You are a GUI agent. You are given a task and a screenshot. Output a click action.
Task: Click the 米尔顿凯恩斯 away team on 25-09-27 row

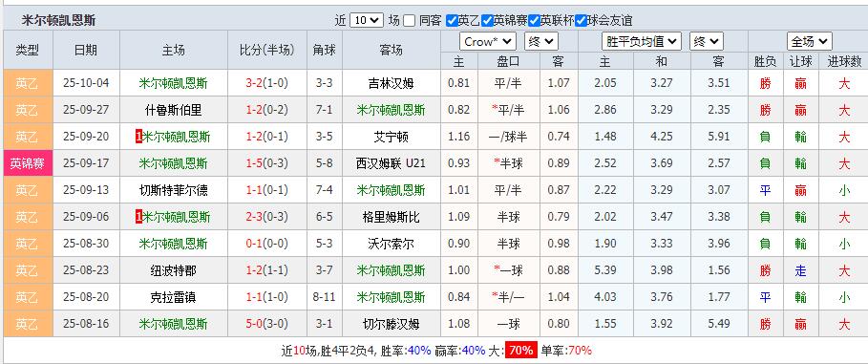coord(391,110)
